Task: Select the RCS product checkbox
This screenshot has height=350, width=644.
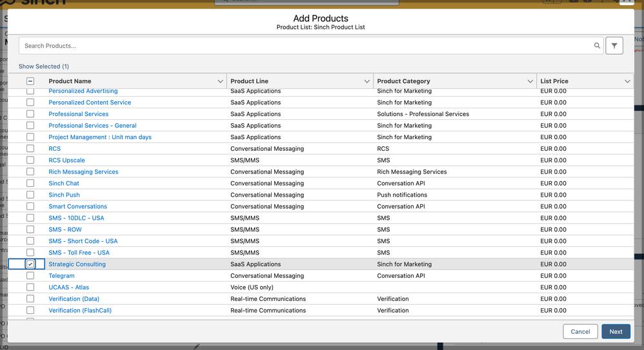Action: [30, 148]
